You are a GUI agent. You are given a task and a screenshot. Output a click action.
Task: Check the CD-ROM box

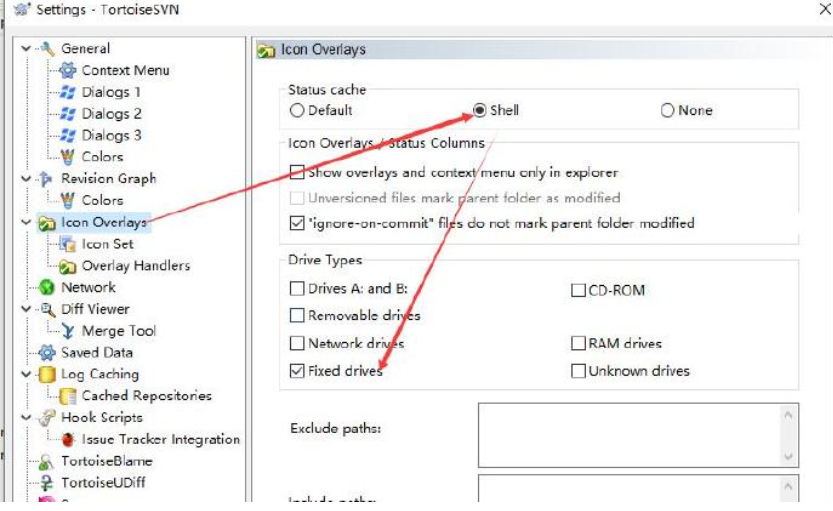[x=578, y=291]
